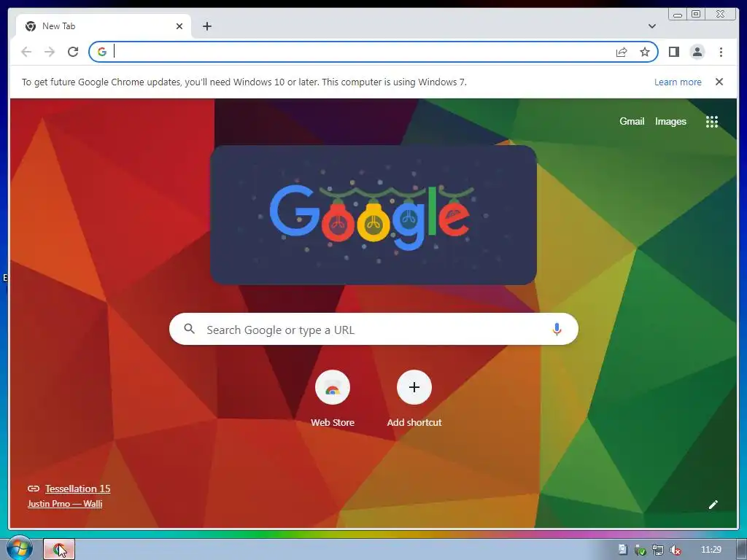Viewport: 747px width, 560px height.
Task: Click the Chrome taskbar button
Action: (59, 549)
